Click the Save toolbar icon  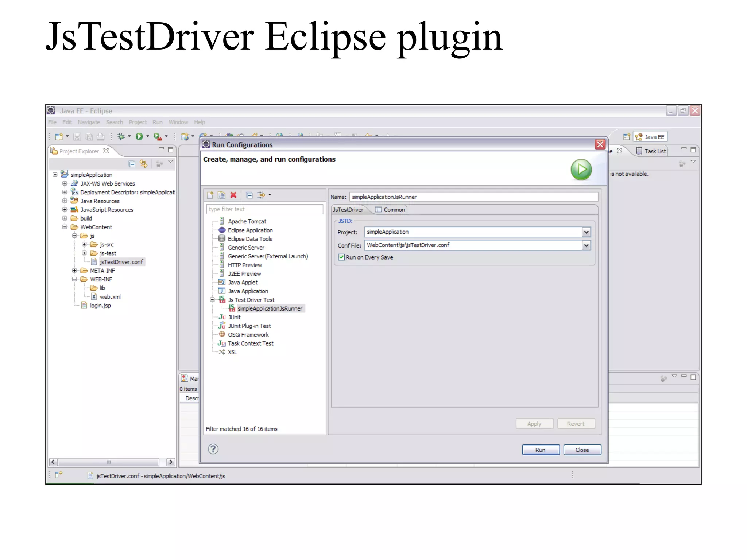(77, 137)
